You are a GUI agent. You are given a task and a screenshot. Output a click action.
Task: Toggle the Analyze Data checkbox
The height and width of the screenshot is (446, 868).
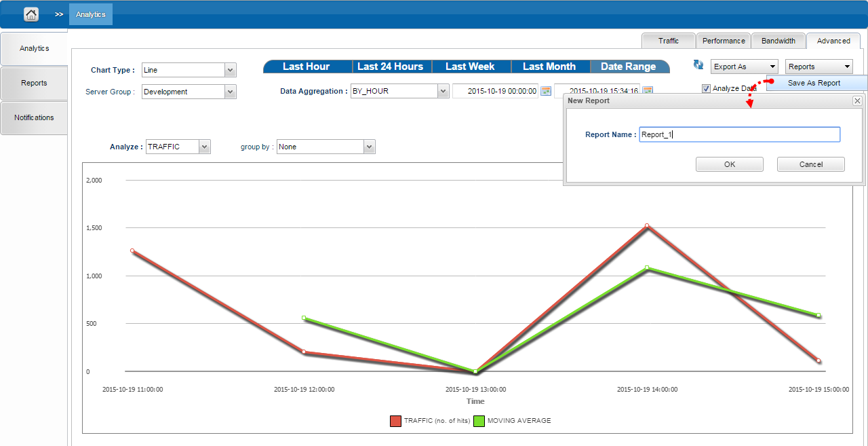(706, 88)
